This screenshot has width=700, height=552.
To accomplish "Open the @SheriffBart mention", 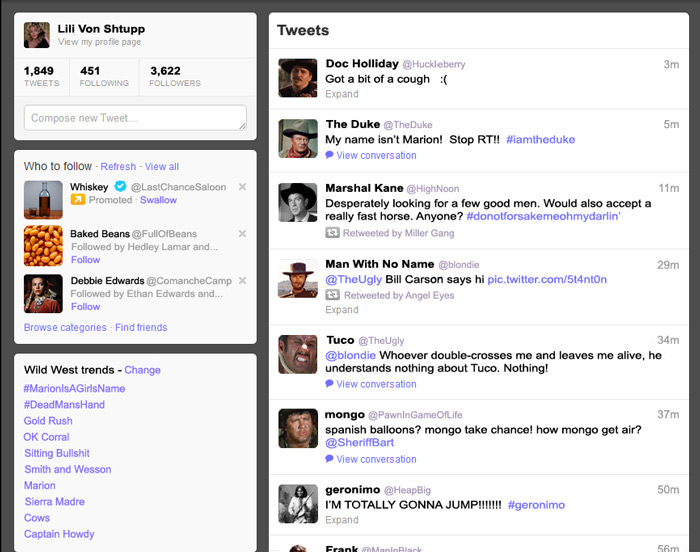I will [359, 442].
